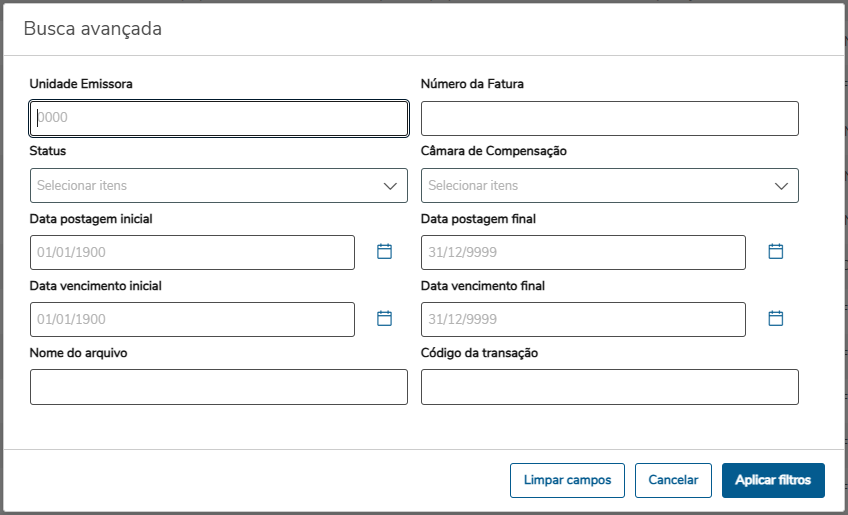
Task: Click the Limpar campos button
Action: click(x=567, y=480)
